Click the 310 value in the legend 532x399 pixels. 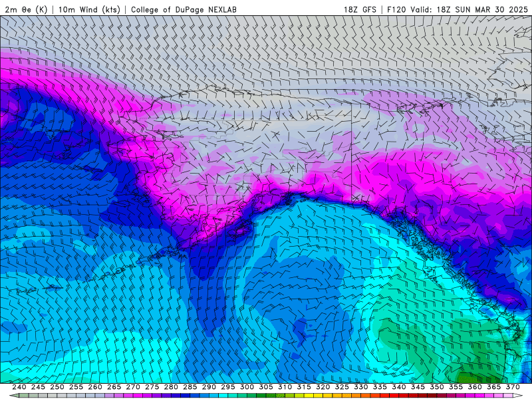click(285, 387)
